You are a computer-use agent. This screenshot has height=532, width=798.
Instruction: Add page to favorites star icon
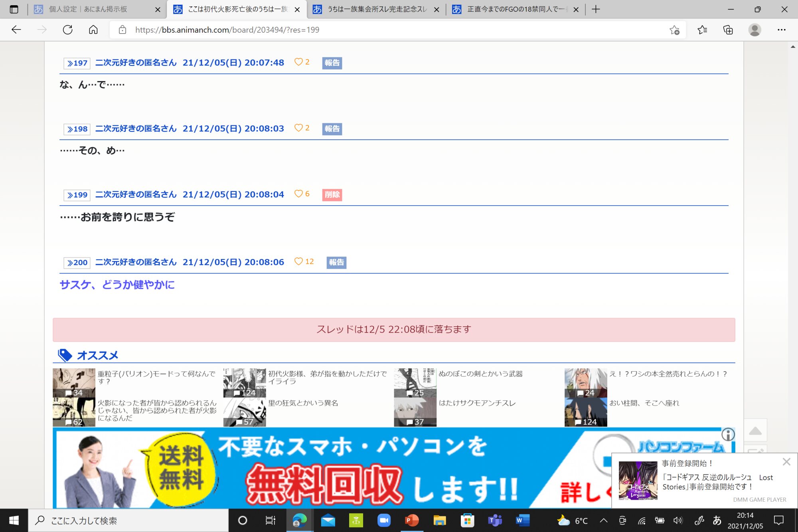pos(674,30)
